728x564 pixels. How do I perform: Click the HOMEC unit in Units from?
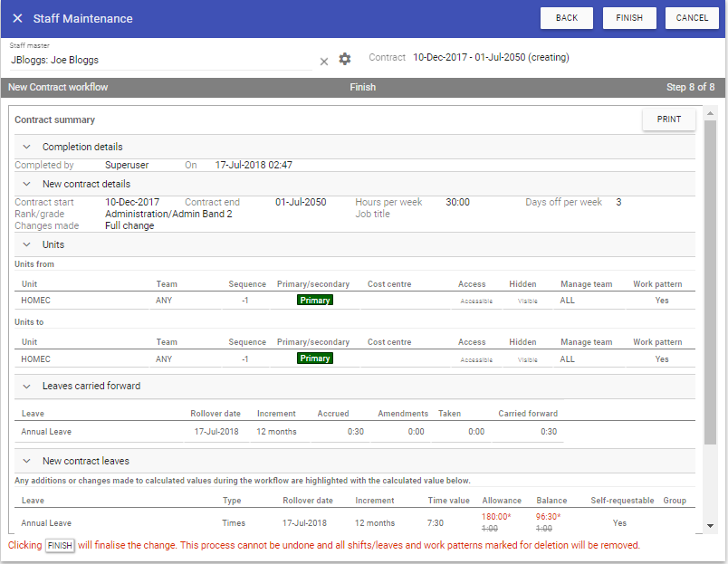click(35, 301)
